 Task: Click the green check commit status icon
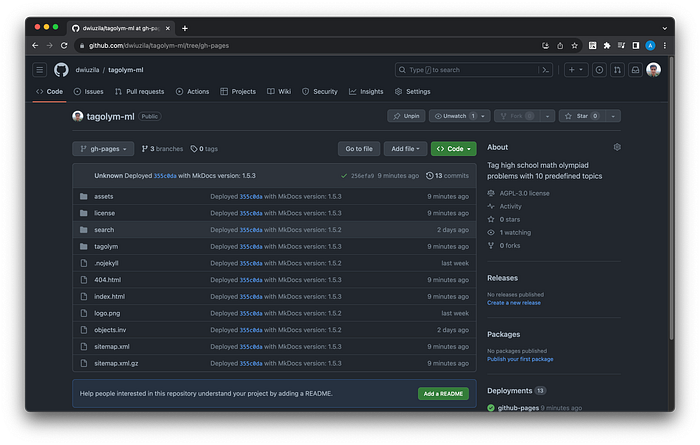pyautogui.click(x=344, y=176)
